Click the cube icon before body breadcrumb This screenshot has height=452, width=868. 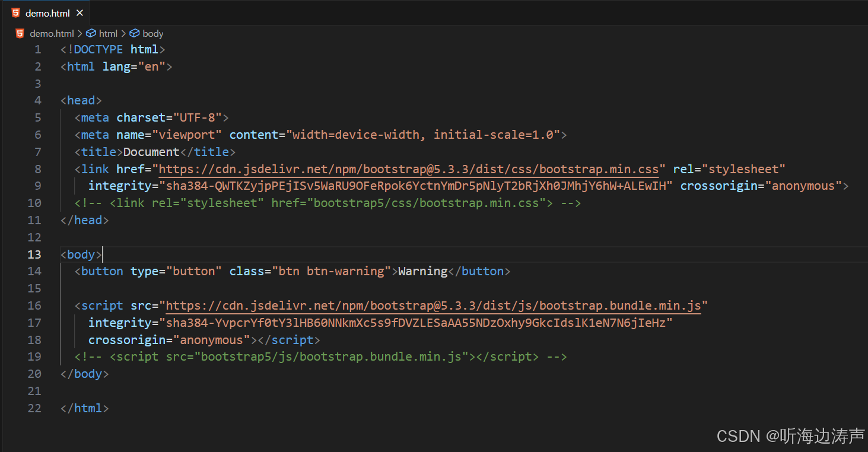pyautogui.click(x=135, y=34)
